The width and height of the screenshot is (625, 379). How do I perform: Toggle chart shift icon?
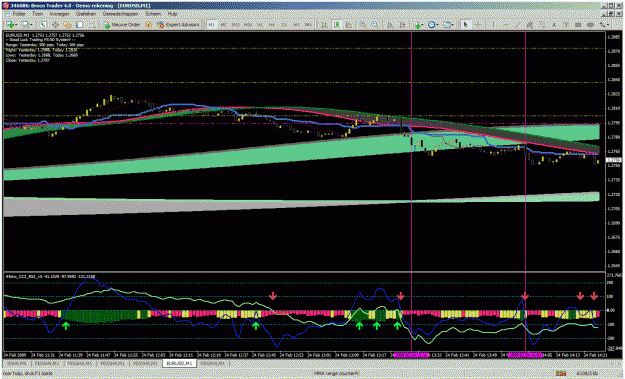click(x=403, y=25)
